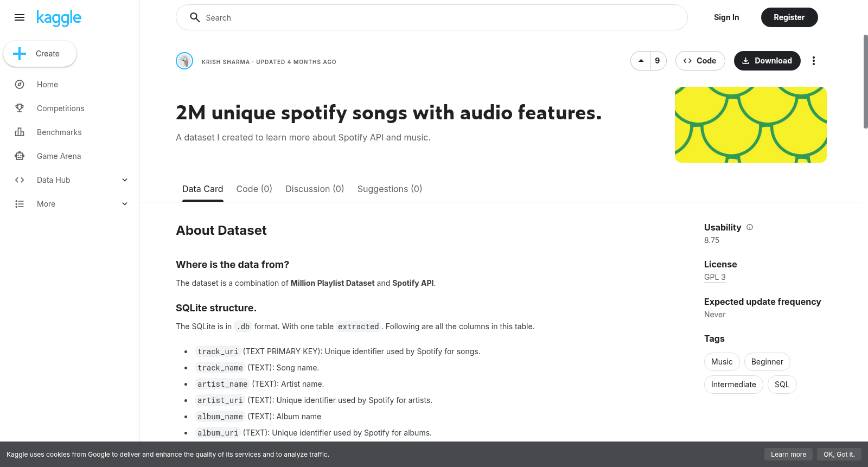Click into the Search field
Viewport: 868px width, 467px height.
[x=432, y=17]
